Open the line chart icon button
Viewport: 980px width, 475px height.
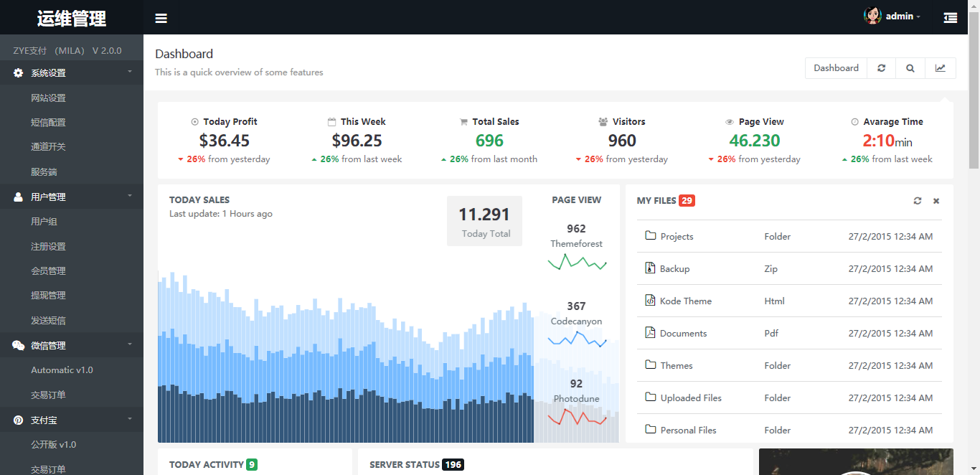point(941,68)
